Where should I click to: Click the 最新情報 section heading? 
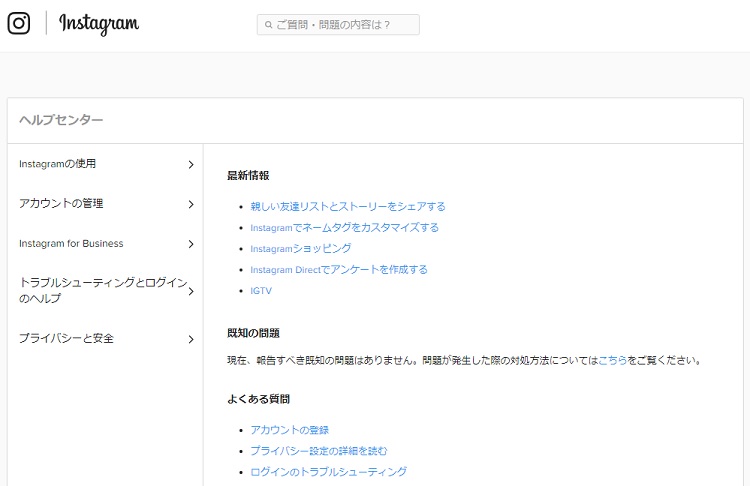coord(248,176)
